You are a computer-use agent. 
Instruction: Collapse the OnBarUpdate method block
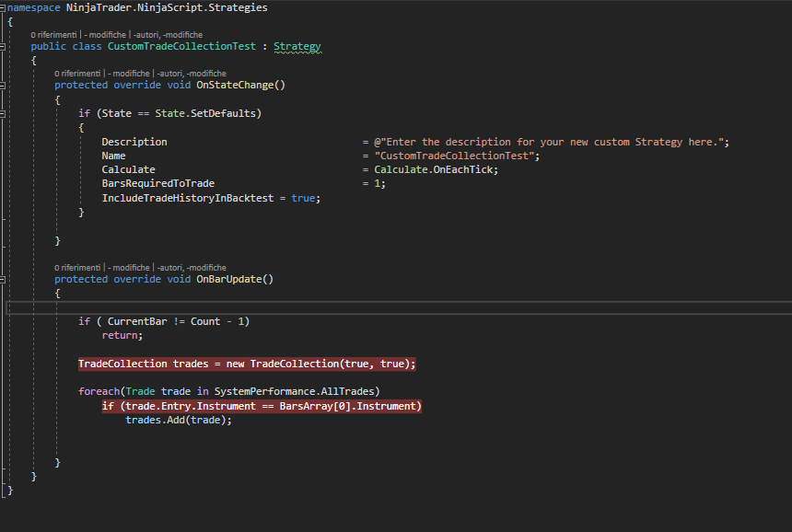tap(3, 280)
